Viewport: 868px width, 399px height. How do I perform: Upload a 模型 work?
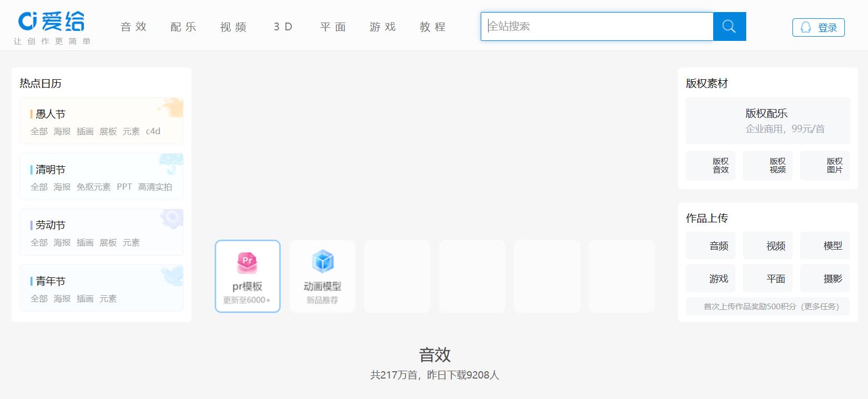(x=825, y=245)
